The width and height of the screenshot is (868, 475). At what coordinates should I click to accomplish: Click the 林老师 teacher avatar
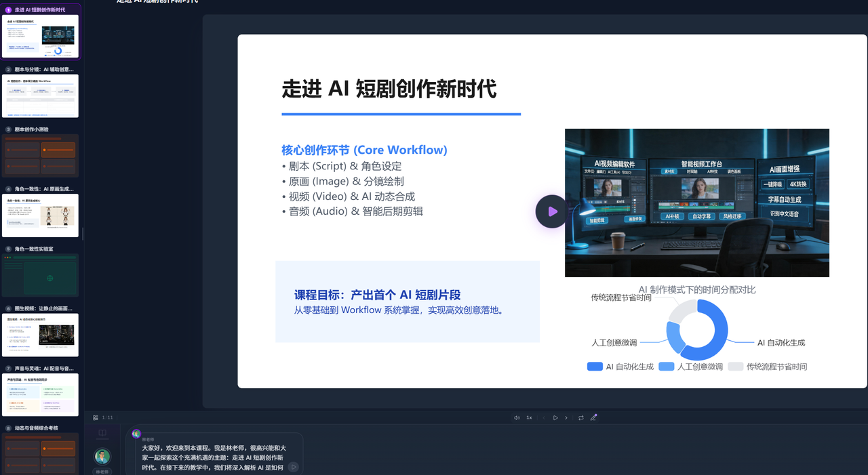102,456
